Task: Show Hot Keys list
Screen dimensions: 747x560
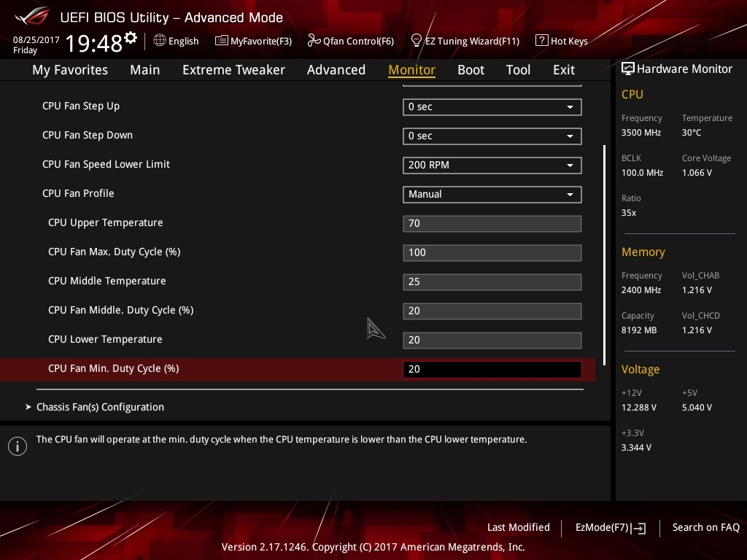Action: tap(569, 41)
